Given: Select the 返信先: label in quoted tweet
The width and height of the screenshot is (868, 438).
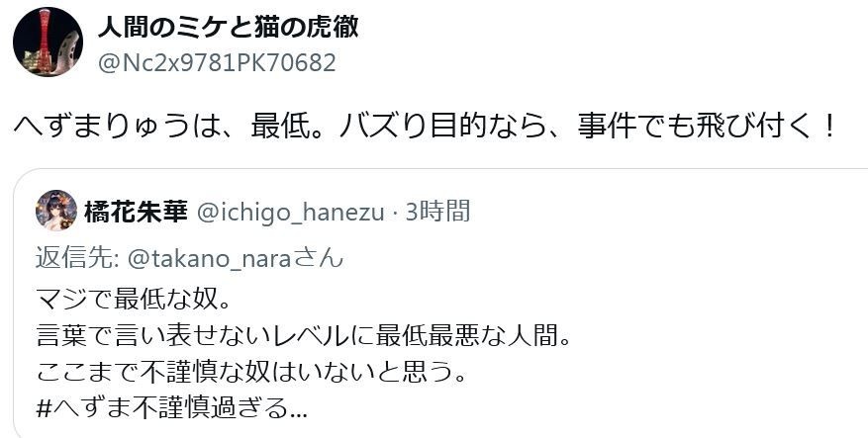Looking at the screenshot, I should coord(78,259).
